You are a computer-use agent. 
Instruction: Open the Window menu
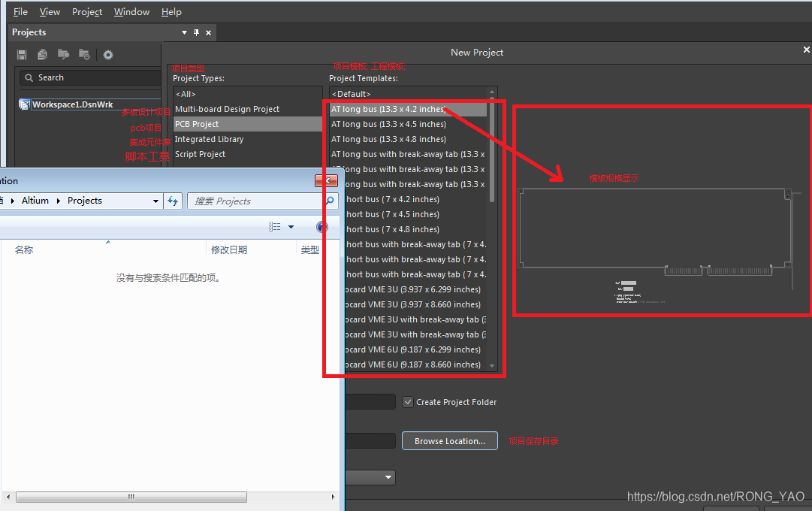coord(131,12)
